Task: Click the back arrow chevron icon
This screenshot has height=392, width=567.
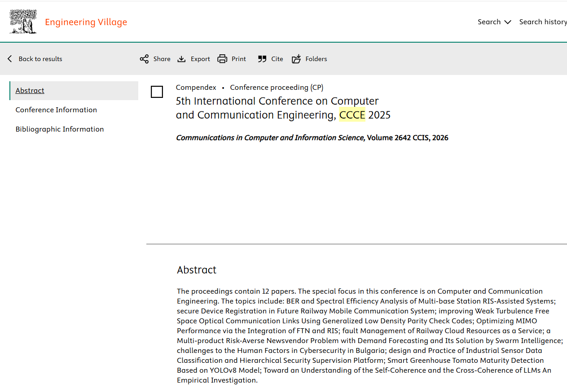Action: (x=10, y=59)
